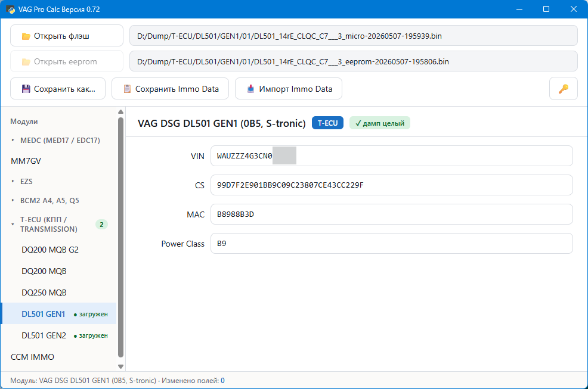Click the VIN label
The width and height of the screenshot is (588, 389).
[x=197, y=156]
